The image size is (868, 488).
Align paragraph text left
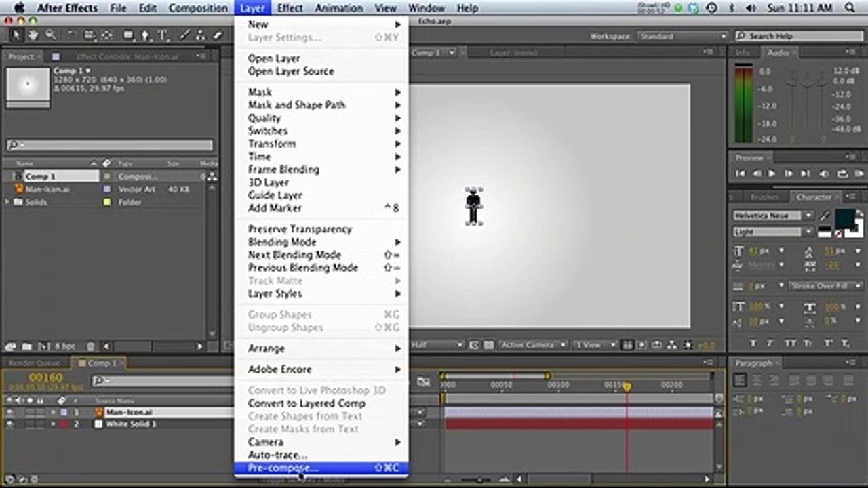click(740, 381)
